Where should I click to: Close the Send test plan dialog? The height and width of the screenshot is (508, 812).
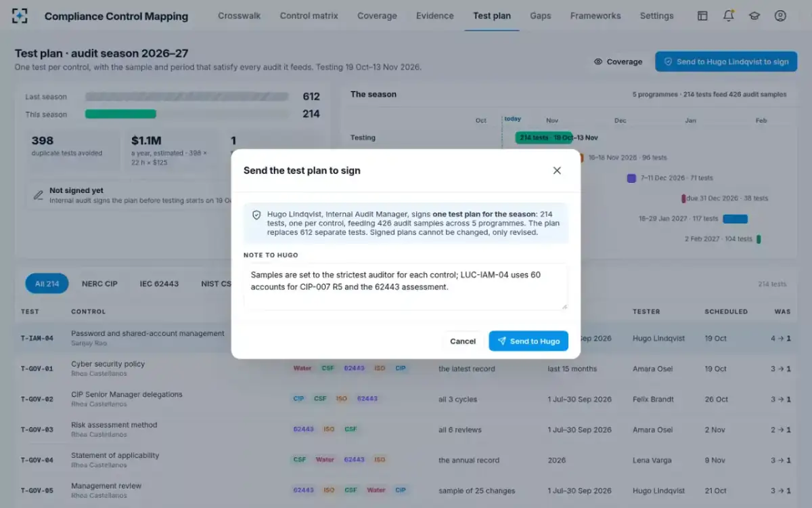click(557, 171)
